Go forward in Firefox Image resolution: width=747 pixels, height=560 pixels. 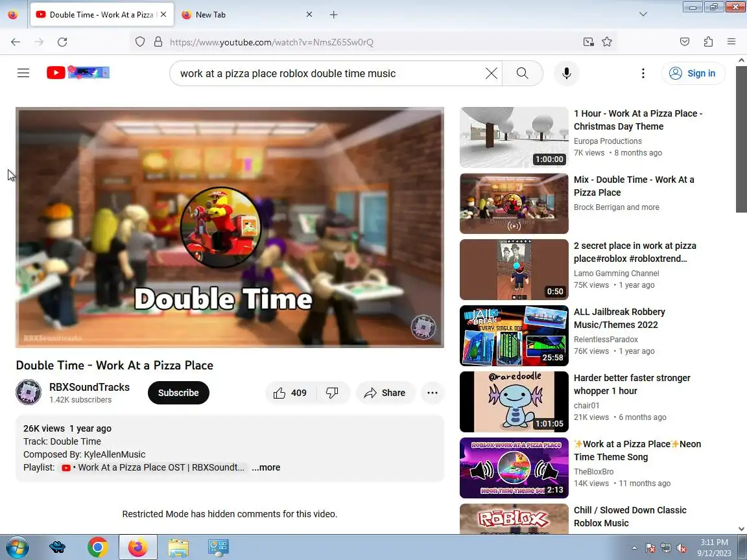tap(39, 42)
